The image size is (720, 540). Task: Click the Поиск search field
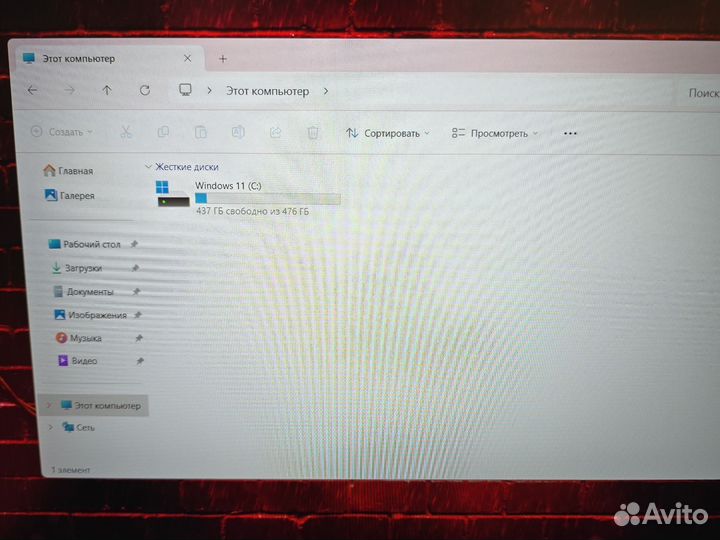click(699, 93)
